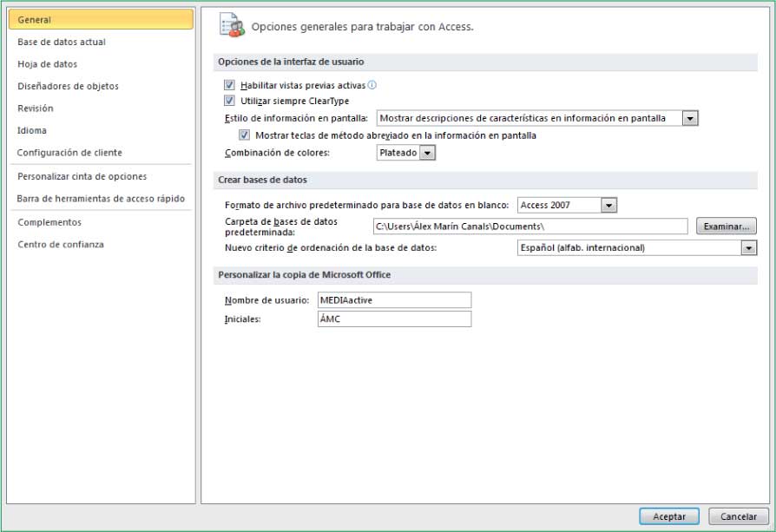Uncheck Utilizar siempre ClearType

(230, 101)
